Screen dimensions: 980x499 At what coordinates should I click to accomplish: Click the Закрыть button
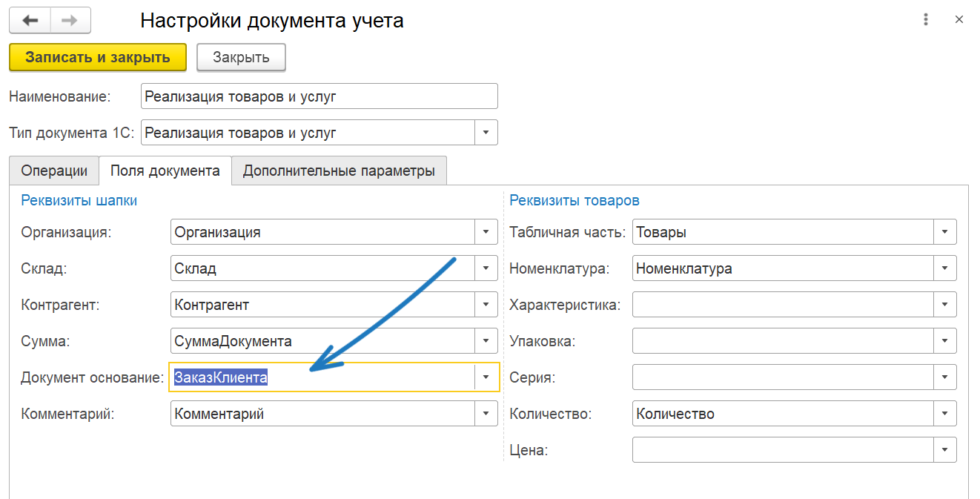click(x=241, y=57)
